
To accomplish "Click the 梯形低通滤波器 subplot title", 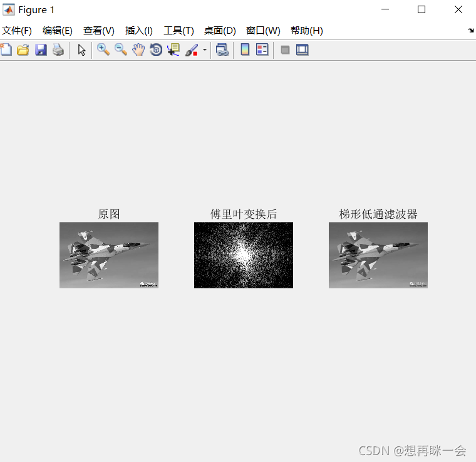I will (x=378, y=214).
